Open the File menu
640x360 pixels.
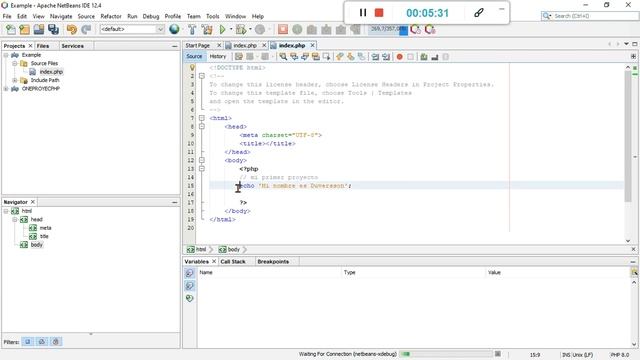7,16
